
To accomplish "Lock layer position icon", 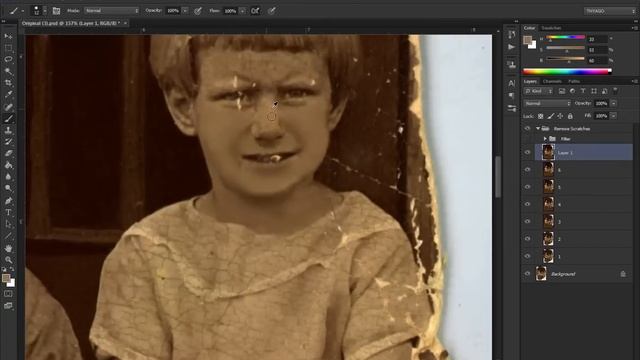I will [x=560, y=116].
